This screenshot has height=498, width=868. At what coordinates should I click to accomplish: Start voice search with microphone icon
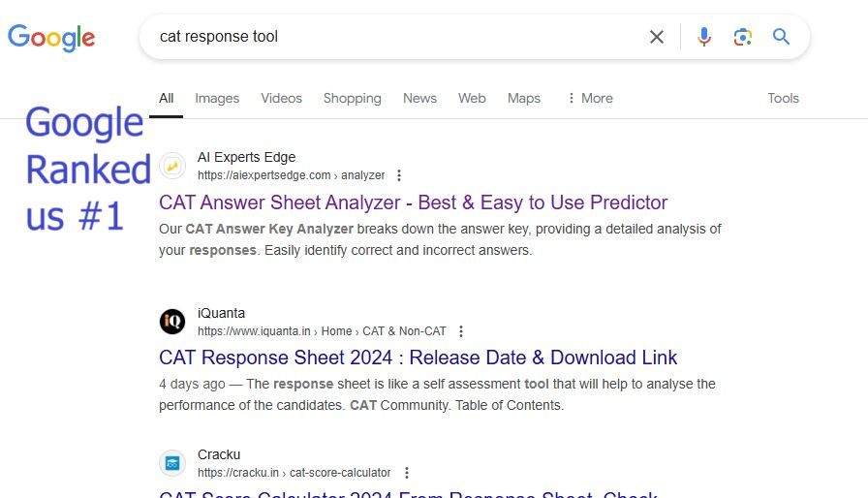[x=704, y=37]
